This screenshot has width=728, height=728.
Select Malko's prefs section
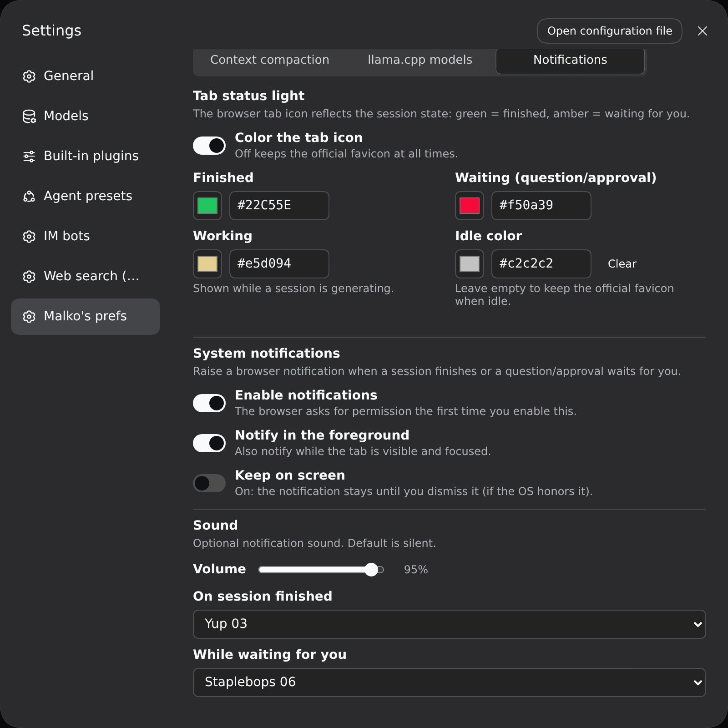click(86, 317)
